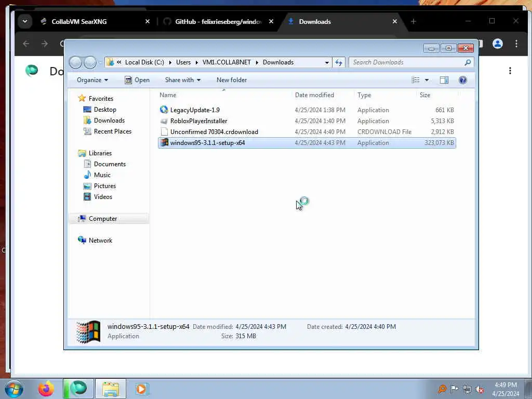
Task: Click the LegacyUpdate-1.9 file icon
Action: [x=164, y=110]
